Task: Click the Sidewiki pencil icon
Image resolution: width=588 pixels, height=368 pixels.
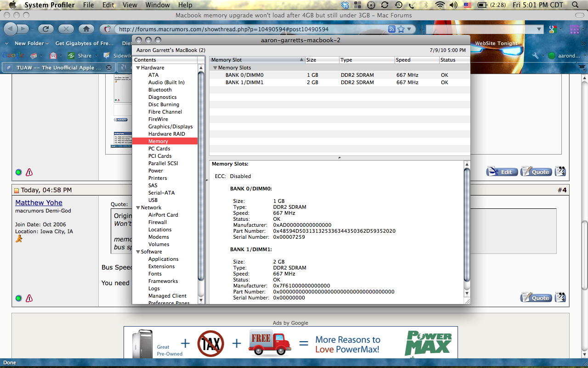Action: (x=107, y=56)
